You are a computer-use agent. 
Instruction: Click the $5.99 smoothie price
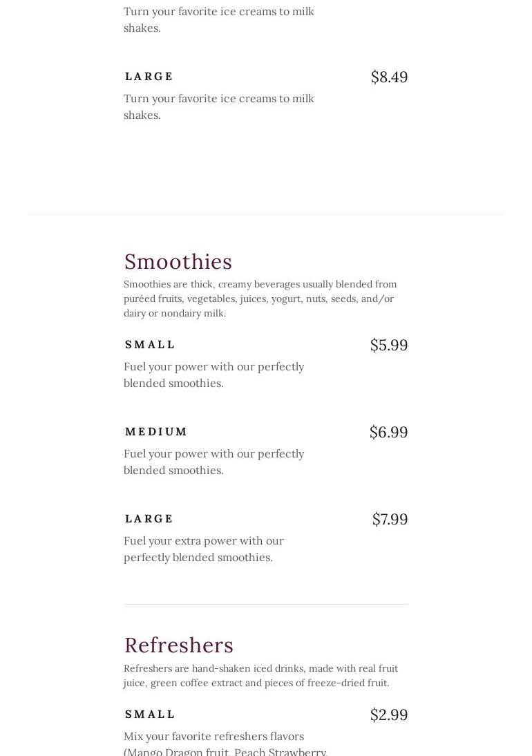click(389, 346)
